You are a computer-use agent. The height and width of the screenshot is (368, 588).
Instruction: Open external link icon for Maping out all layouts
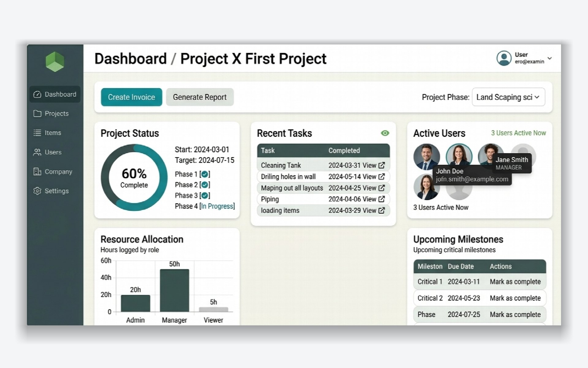pyautogui.click(x=382, y=188)
